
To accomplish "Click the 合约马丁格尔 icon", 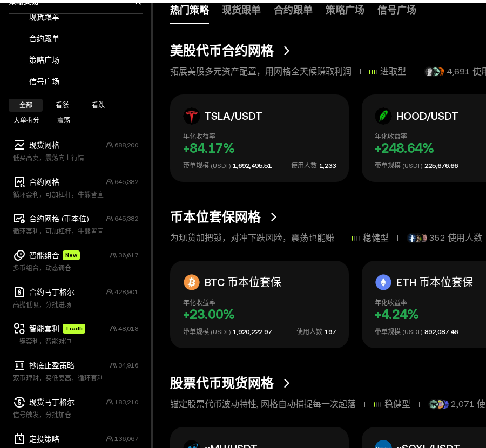I will tap(19, 292).
